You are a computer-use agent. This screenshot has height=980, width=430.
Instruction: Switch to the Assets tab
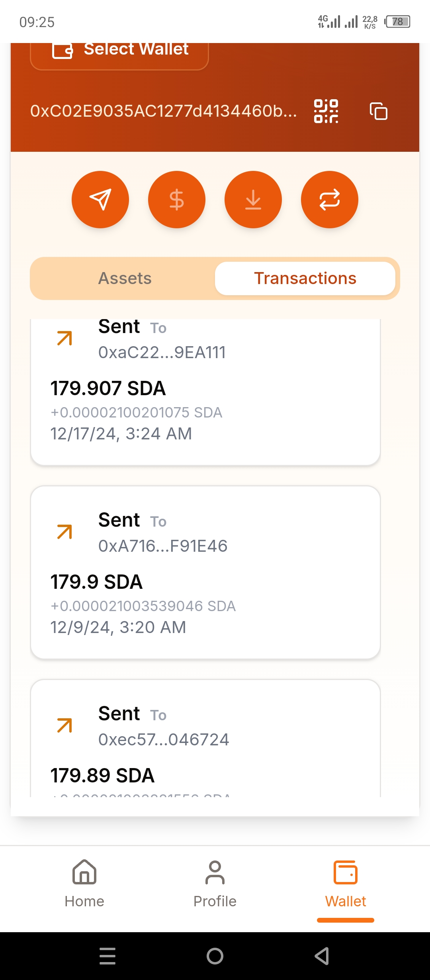[x=125, y=278]
